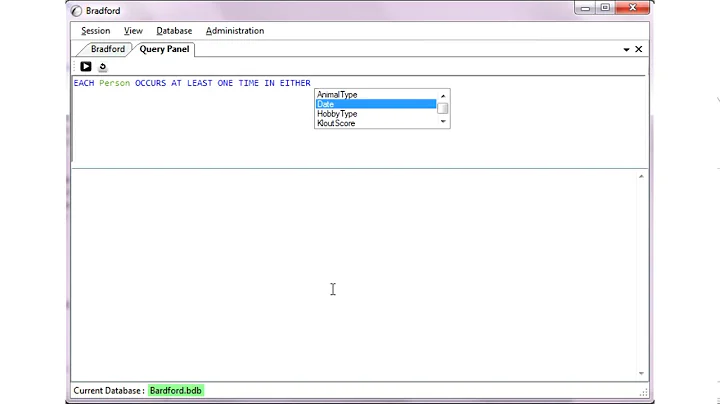This screenshot has height=404, width=720.
Task: Close the Query Panel tab with the X
Action: click(638, 49)
